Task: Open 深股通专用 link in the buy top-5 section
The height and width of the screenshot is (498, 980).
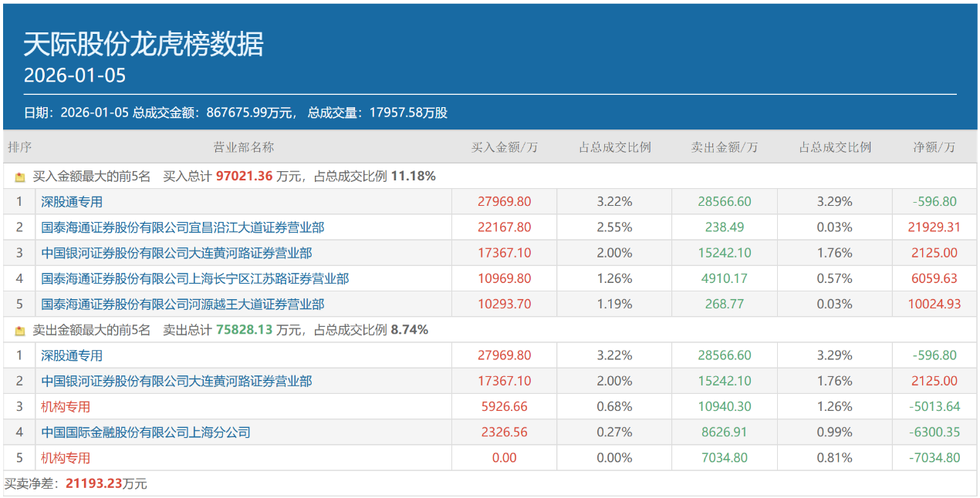Action: click(x=72, y=202)
